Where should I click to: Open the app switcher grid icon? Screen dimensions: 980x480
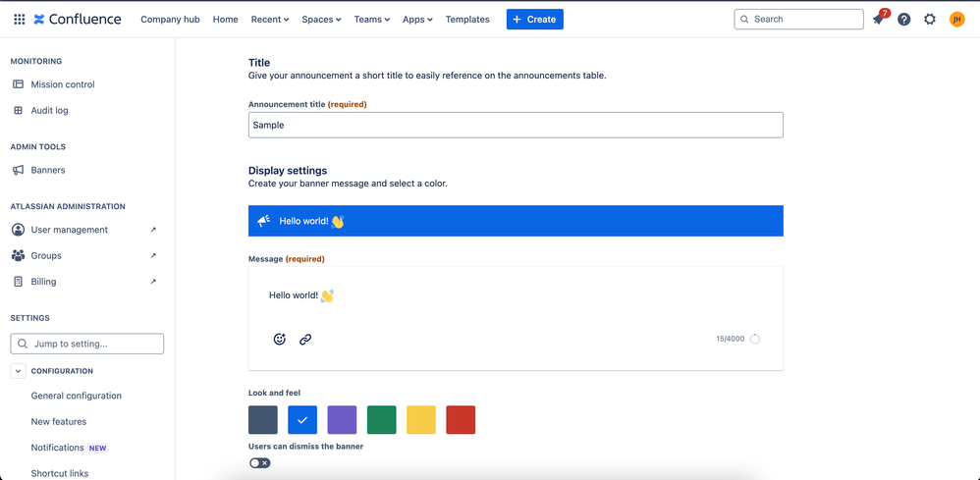click(20, 20)
